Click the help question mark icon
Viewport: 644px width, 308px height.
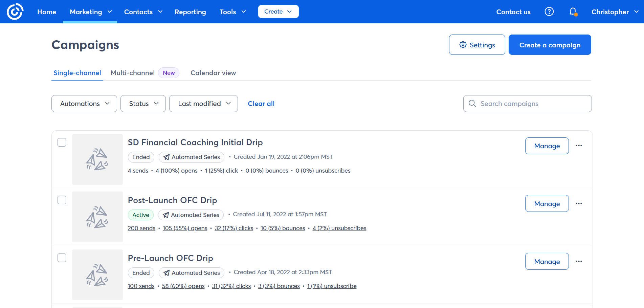(x=549, y=12)
